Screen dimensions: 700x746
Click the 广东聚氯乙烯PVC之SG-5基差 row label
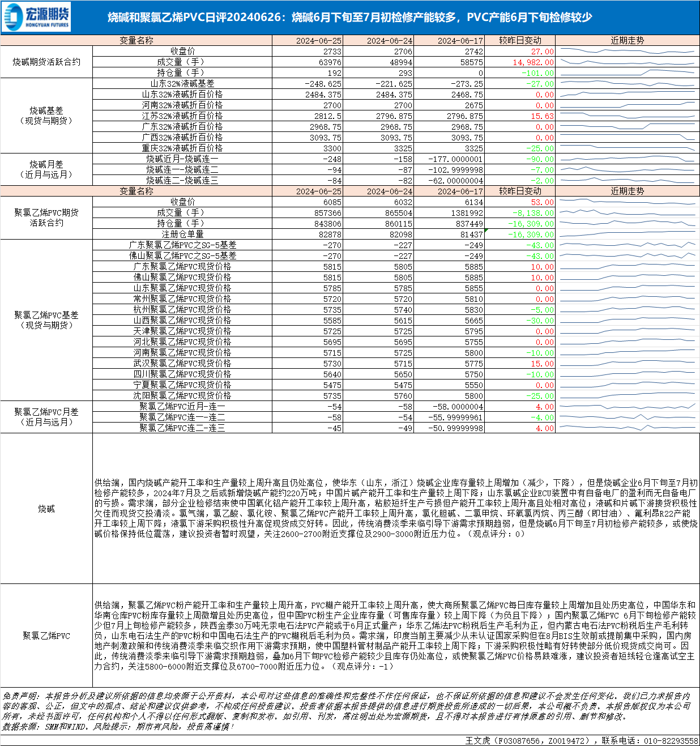pos(182,245)
